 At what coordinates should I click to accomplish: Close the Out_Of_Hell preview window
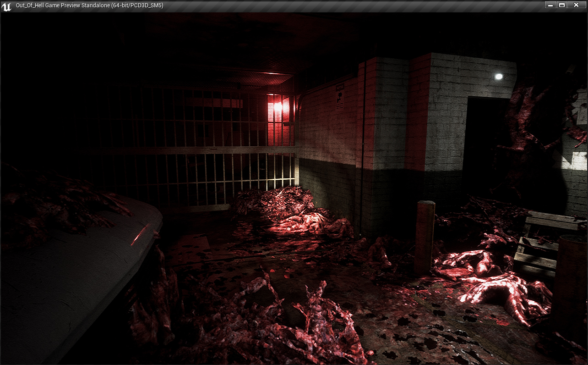(x=577, y=5)
